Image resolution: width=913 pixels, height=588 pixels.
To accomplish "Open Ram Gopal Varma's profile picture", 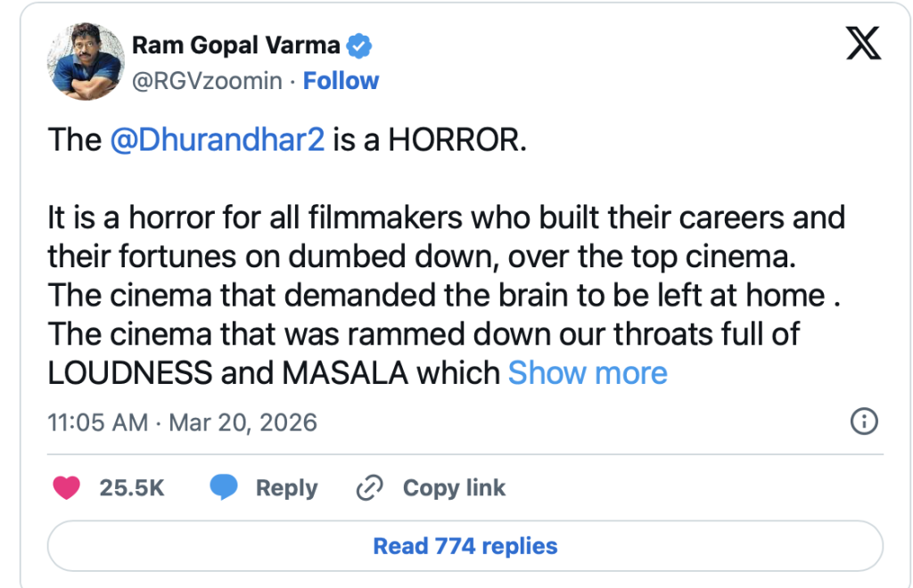I will coord(86,61).
